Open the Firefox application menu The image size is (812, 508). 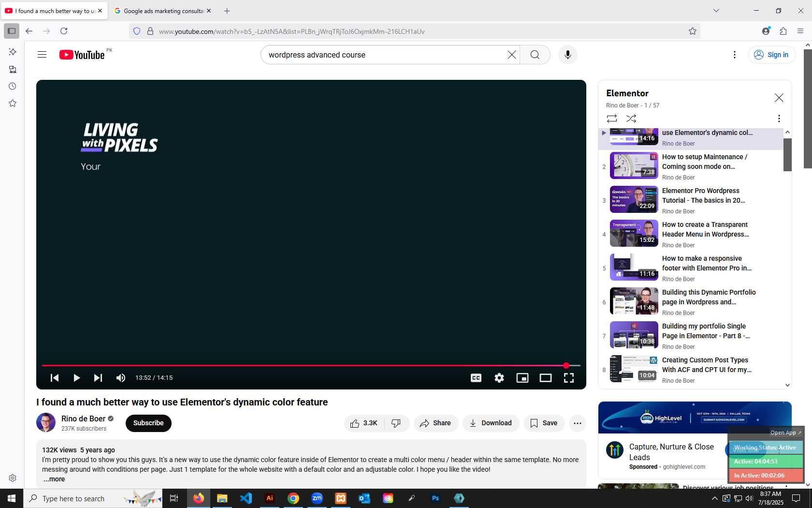click(x=800, y=31)
